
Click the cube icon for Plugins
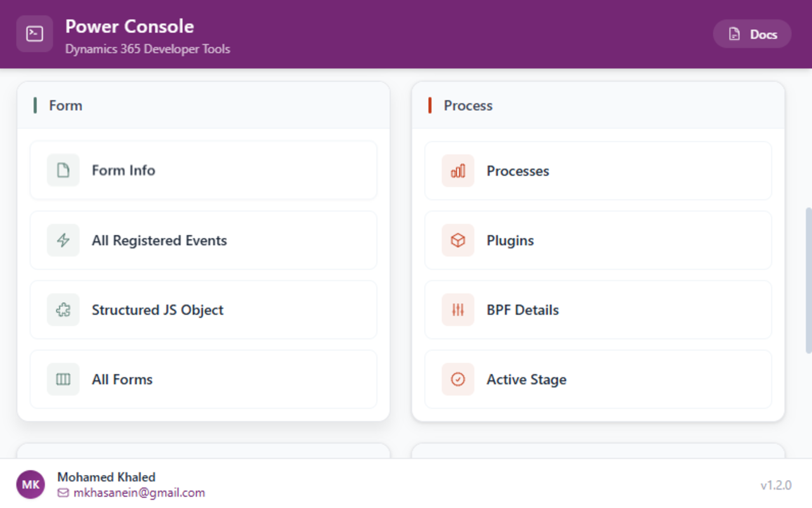458,240
